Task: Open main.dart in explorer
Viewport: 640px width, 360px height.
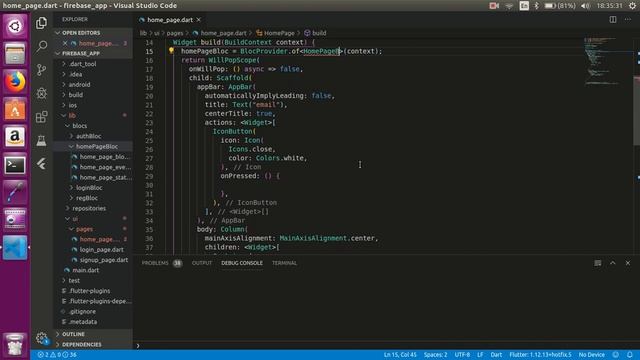Action: point(85,270)
